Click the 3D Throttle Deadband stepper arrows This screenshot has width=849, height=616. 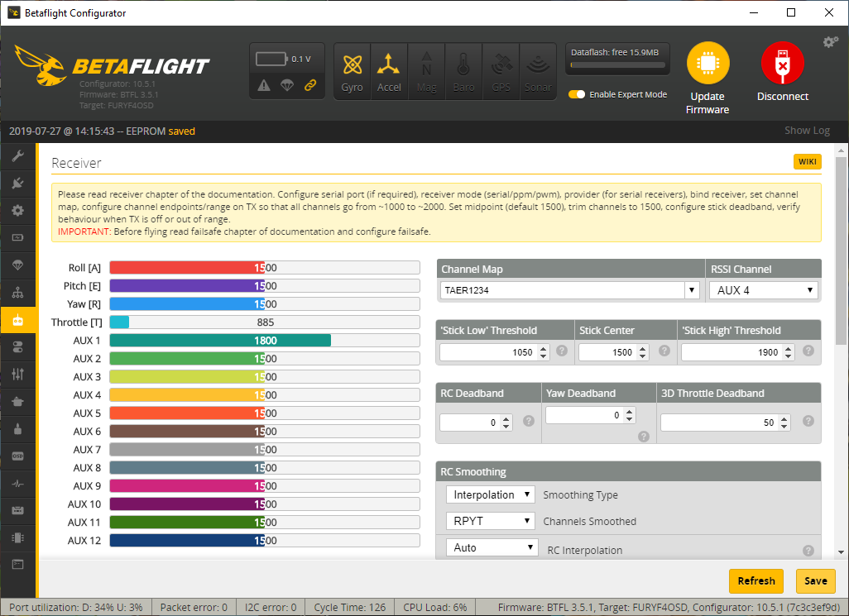(784, 423)
